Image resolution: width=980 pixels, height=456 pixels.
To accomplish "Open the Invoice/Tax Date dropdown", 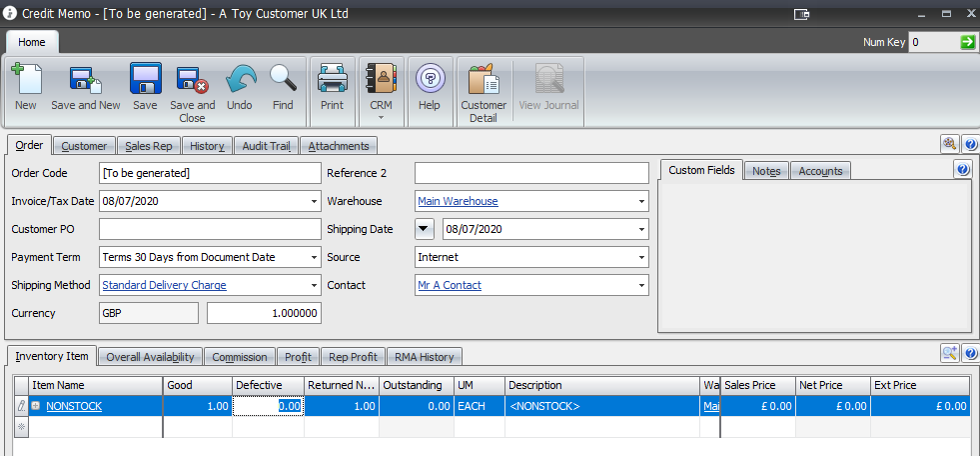I will pyautogui.click(x=314, y=202).
